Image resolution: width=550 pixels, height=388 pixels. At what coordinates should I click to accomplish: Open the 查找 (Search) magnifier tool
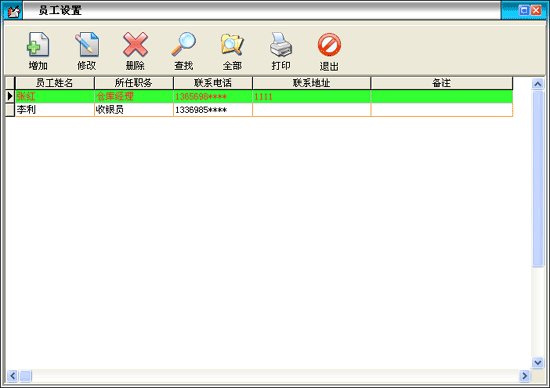point(184,45)
